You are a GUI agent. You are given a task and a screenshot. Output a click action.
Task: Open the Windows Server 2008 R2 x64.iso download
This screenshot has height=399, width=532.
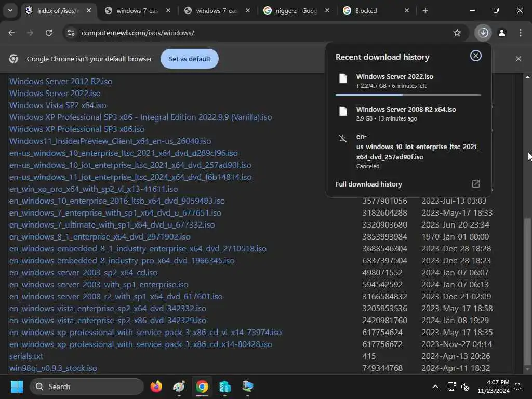(x=408, y=113)
